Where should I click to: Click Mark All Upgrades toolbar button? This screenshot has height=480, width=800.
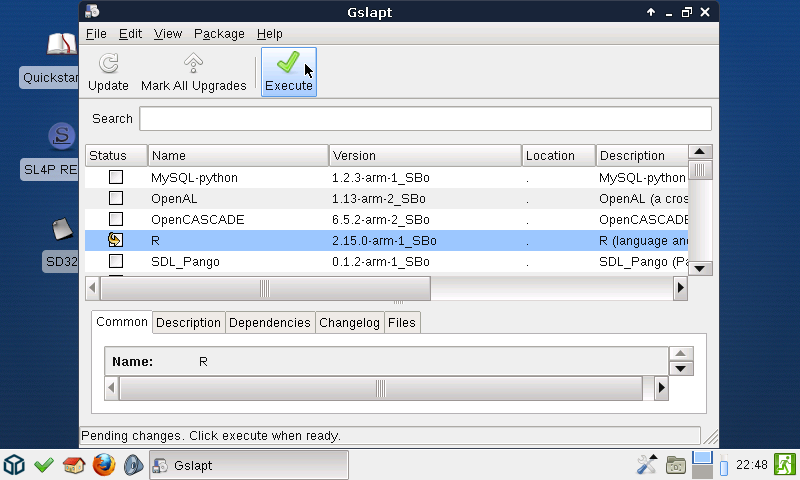click(x=193, y=72)
